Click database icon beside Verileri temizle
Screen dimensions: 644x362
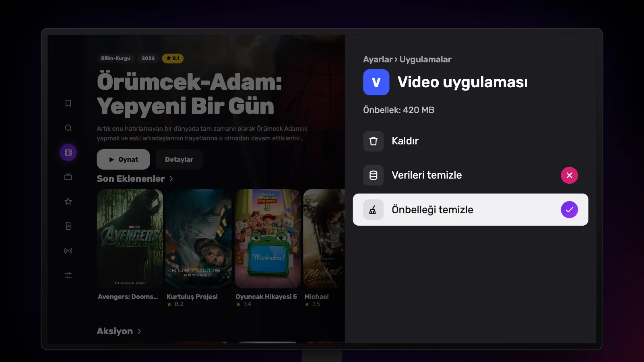click(x=373, y=175)
